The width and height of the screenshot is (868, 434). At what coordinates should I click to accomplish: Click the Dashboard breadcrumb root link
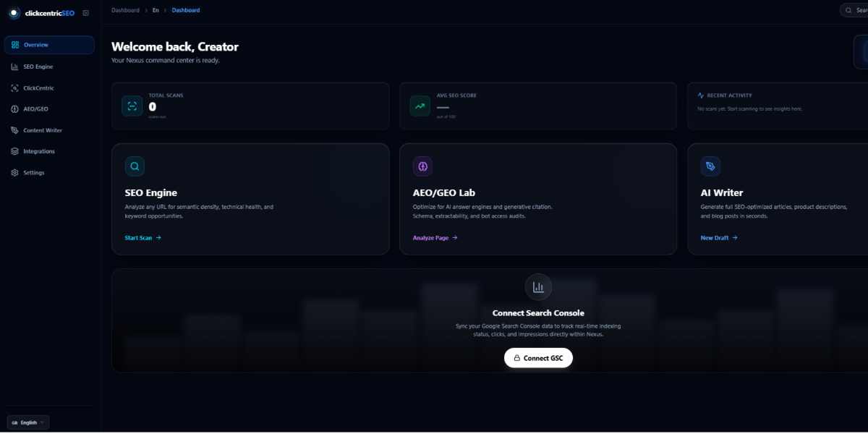pyautogui.click(x=125, y=10)
